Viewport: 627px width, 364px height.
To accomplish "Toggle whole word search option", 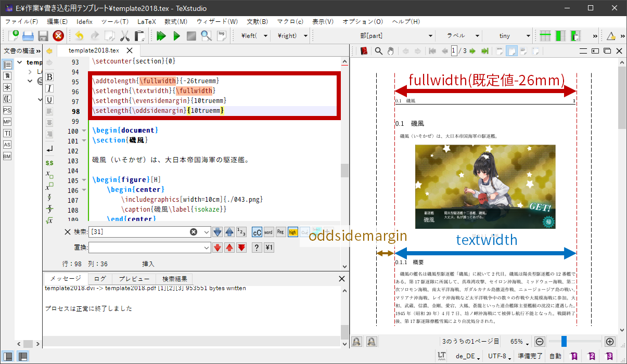I will [268, 232].
